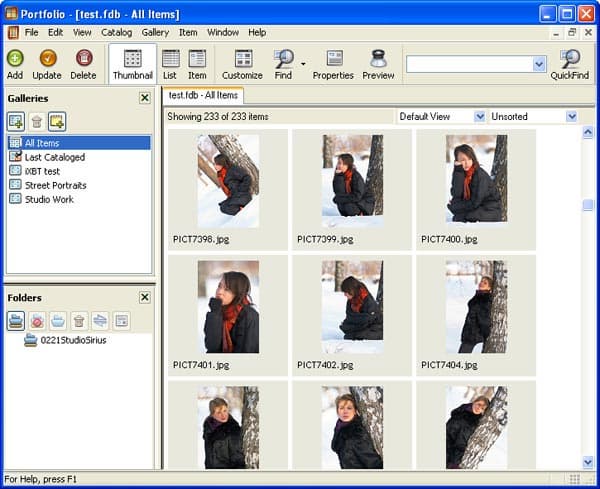Select thumbnail PICT7400.jpg

pos(476,190)
